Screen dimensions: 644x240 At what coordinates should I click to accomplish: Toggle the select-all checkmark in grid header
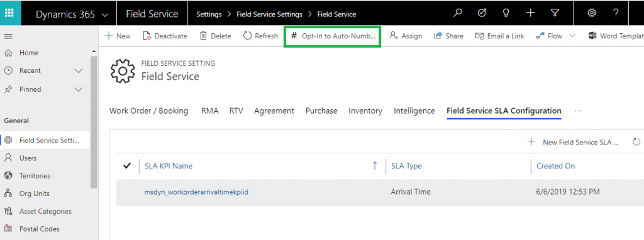click(127, 166)
